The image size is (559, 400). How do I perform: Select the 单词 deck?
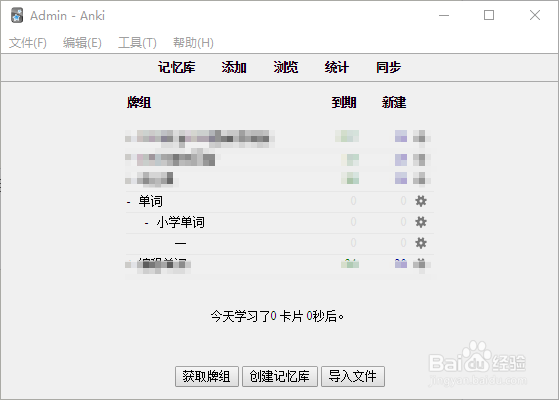151,201
